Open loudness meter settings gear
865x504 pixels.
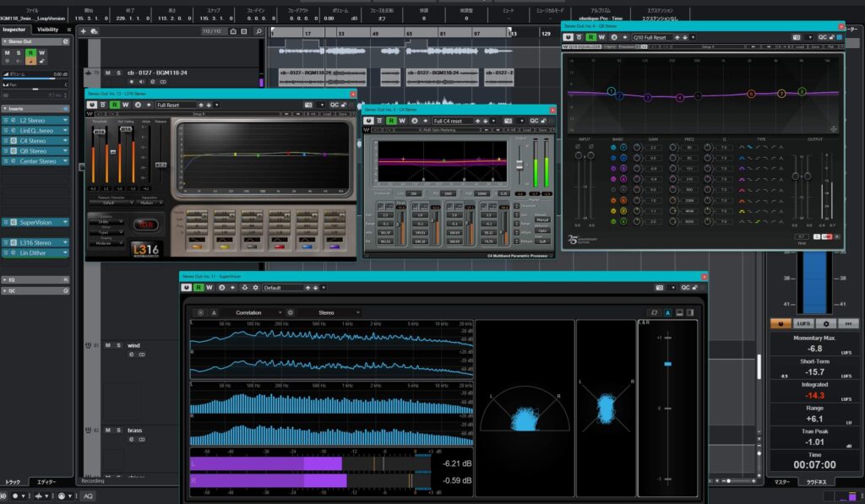pos(825,323)
